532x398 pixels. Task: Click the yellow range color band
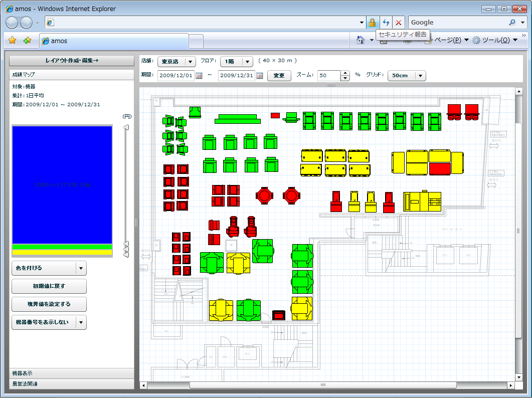(x=62, y=253)
